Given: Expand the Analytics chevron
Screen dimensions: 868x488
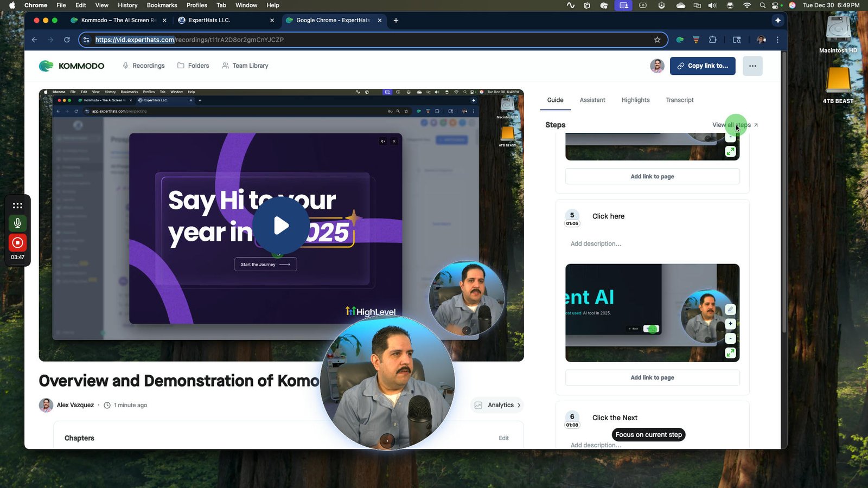Looking at the screenshot, I should point(519,405).
